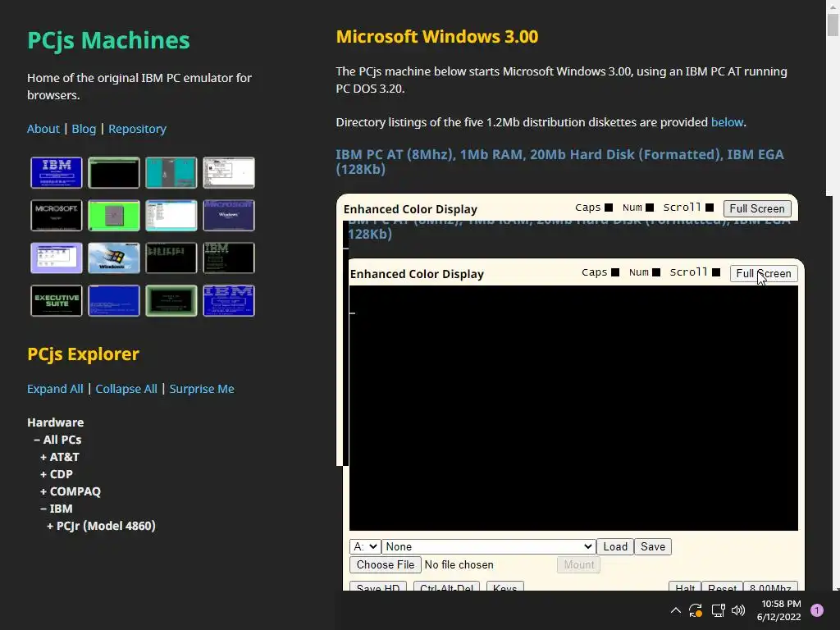Open the A: drive selector dropdown
This screenshot has width=840, height=630.
point(365,546)
